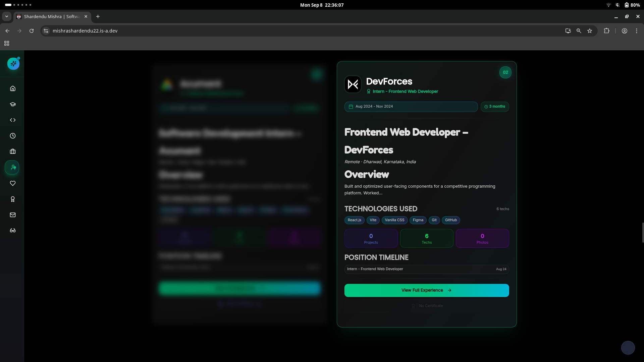Toggle bookmark star for this page
Screen dimensions: 644x362
pos(590,31)
